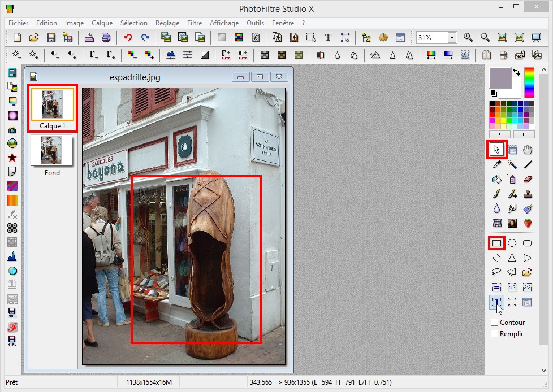Open the Fenêtre menu
Viewport: 553px width, 392px height.
click(283, 23)
